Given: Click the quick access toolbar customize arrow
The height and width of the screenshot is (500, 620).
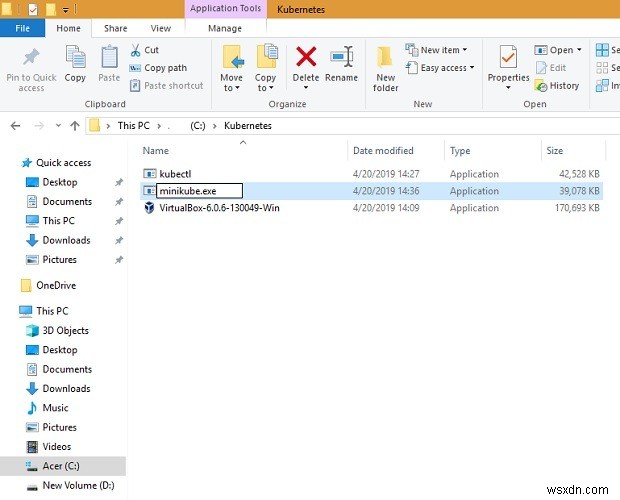Looking at the screenshot, I should coord(66,9).
